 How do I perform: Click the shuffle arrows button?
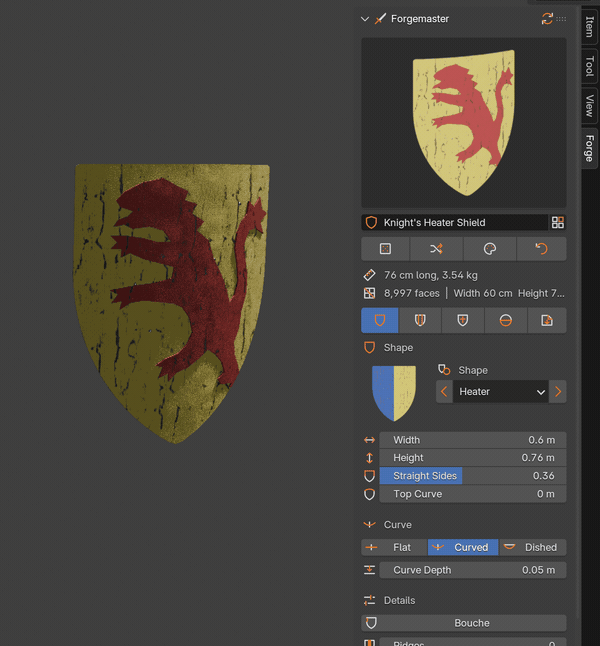(x=436, y=249)
